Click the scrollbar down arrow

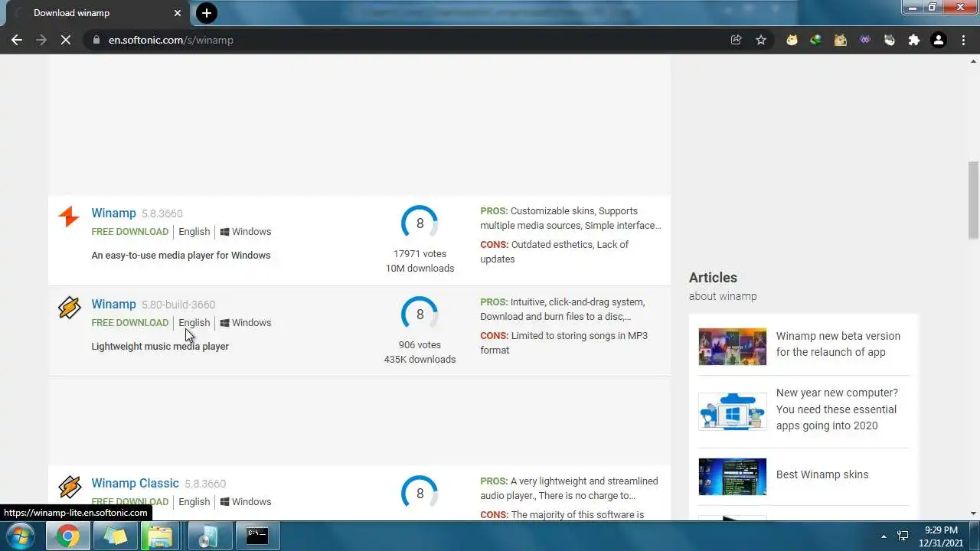(x=973, y=514)
